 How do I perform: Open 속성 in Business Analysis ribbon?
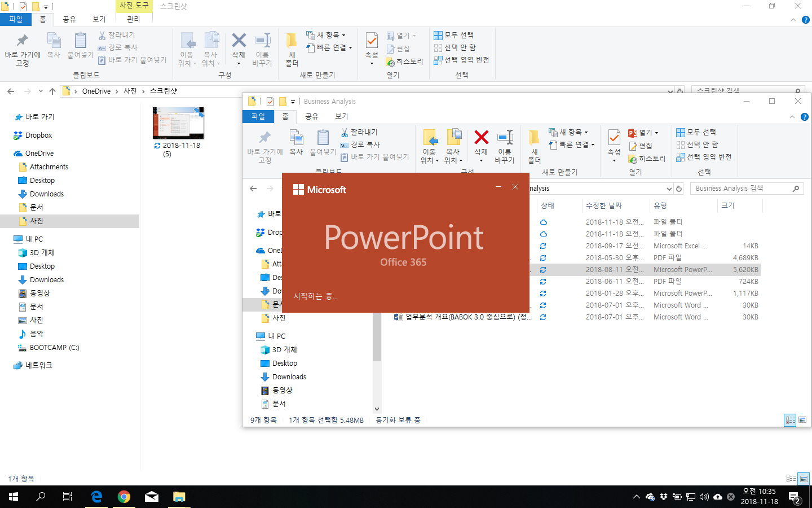(x=614, y=146)
